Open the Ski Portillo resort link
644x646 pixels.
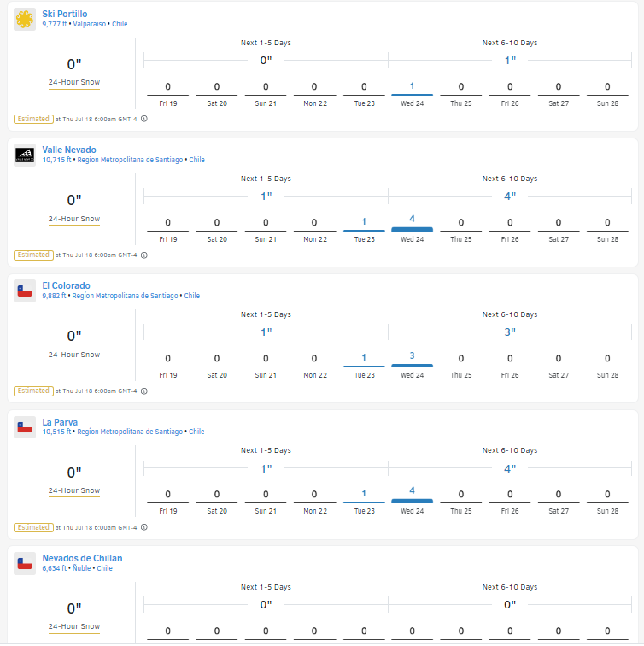pos(65,14)
